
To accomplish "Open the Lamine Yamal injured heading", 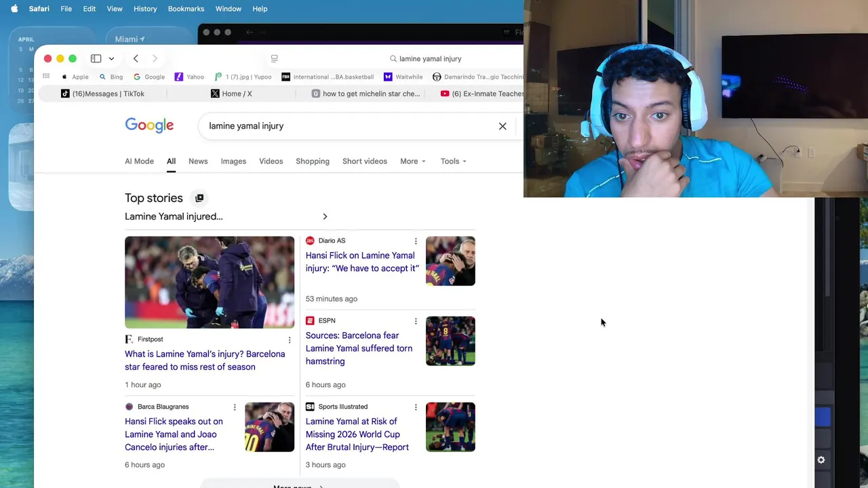I will click(x=174, y=217).
